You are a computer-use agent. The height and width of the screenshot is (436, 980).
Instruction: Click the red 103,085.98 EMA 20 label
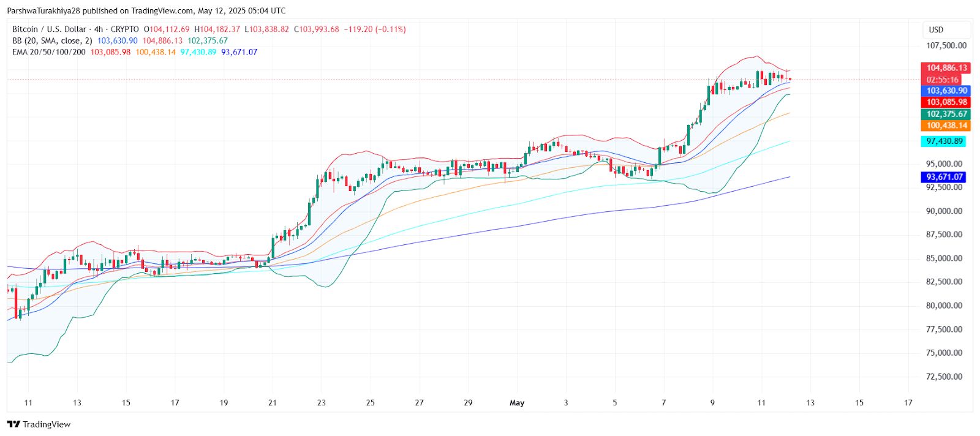click(x=946, y=102)
